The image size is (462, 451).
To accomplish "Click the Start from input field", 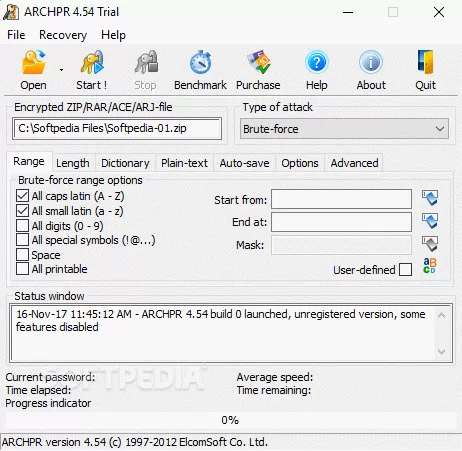I will 341,199.
